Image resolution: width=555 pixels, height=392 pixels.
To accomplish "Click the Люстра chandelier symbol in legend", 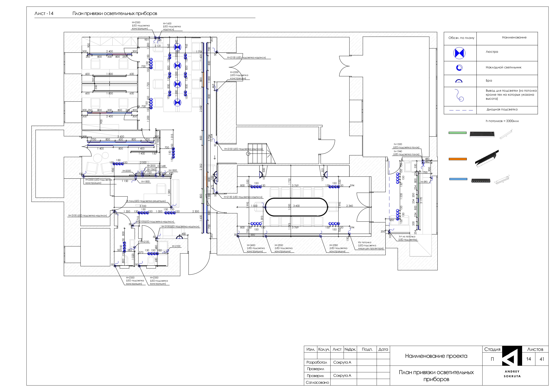I will point(459,53).
